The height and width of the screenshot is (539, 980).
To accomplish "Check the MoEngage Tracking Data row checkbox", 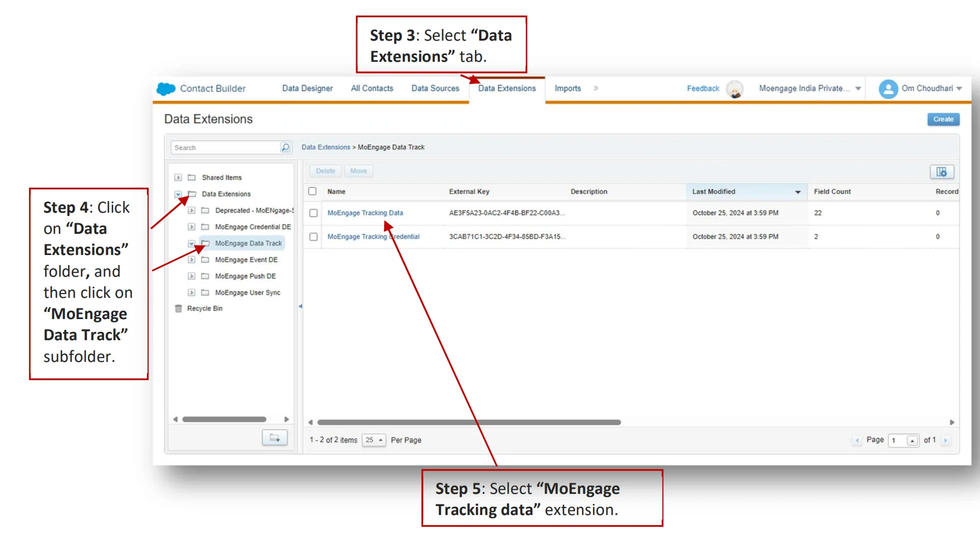I will pos(313,213).
